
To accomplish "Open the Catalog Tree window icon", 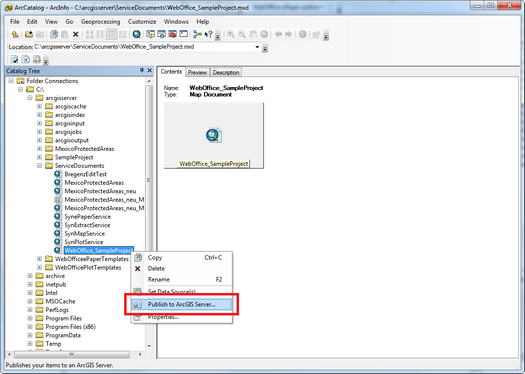I will point(151,34).
